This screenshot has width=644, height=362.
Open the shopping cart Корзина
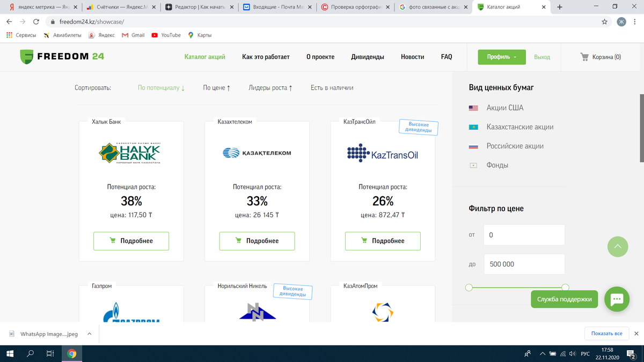click(x=601, y=57)
